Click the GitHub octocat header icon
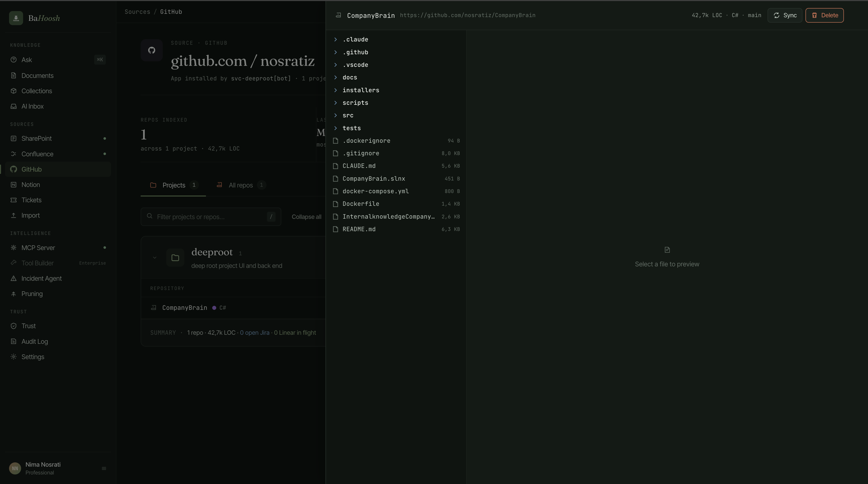Screen dimensions: 868x484 [x=152, y=50]
